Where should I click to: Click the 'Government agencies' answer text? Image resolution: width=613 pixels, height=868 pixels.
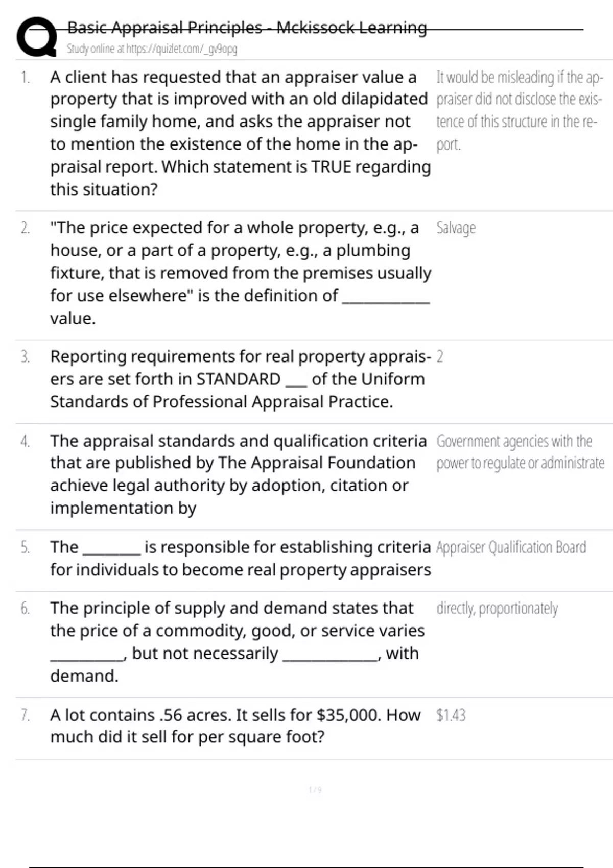tap(520, 452)
